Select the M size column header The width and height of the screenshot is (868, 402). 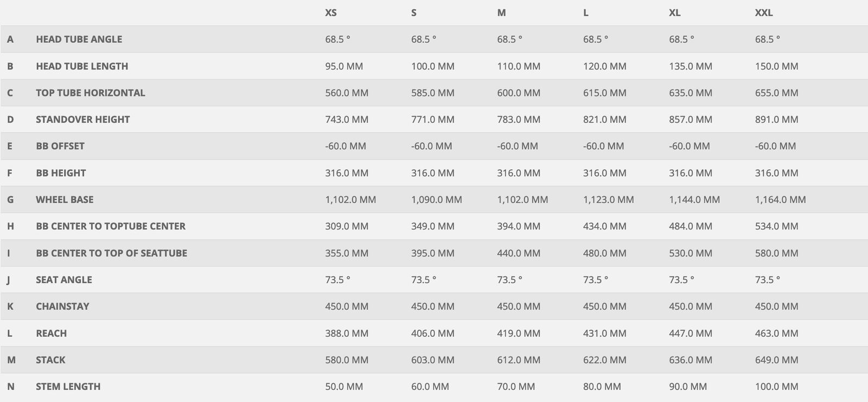click(x=501, y=12)
